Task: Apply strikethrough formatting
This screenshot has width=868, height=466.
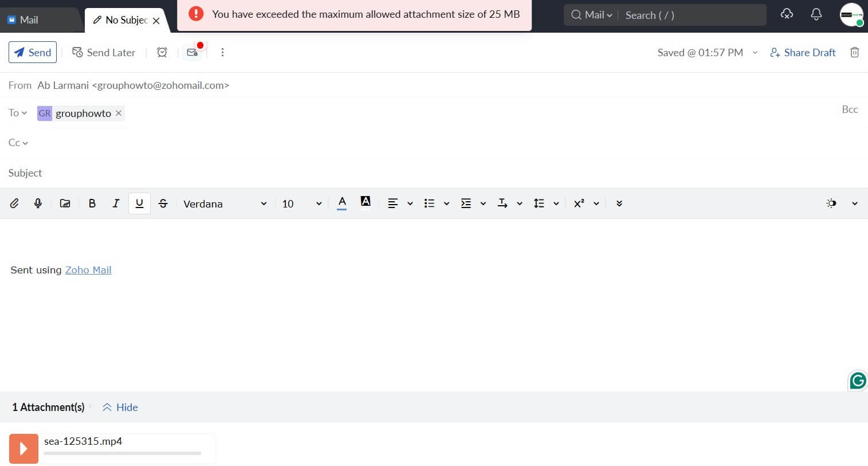Action: click(163, 203)
